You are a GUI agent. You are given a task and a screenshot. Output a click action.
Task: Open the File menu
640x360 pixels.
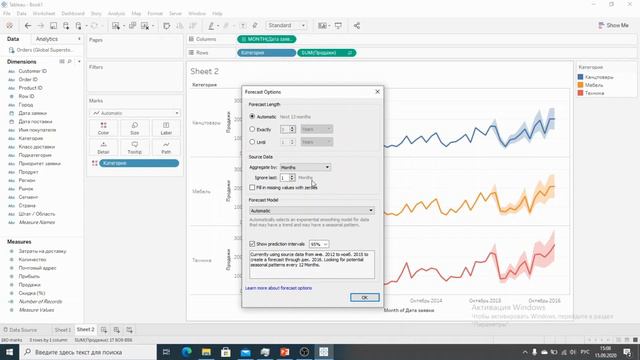tap(7, 13)
